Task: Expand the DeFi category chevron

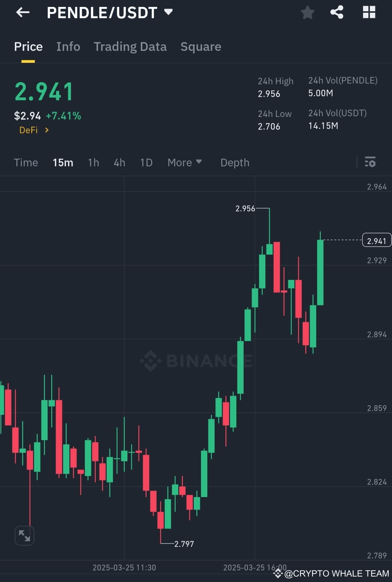Action: point(47,130)
